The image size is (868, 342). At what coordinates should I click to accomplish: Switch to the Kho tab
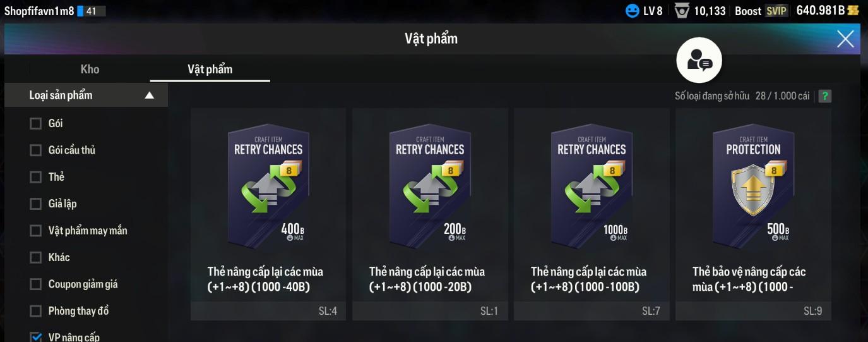[x=90, y=70]
